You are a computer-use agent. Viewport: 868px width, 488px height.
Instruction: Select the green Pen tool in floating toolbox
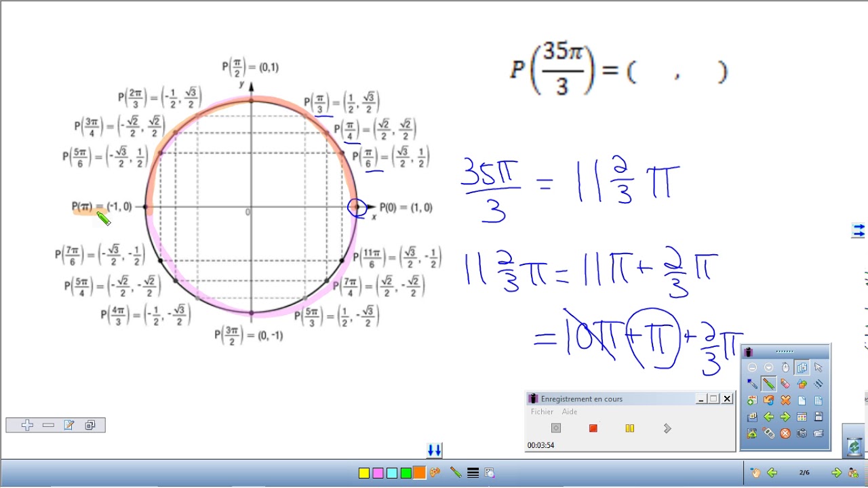(x=768, y=384)
